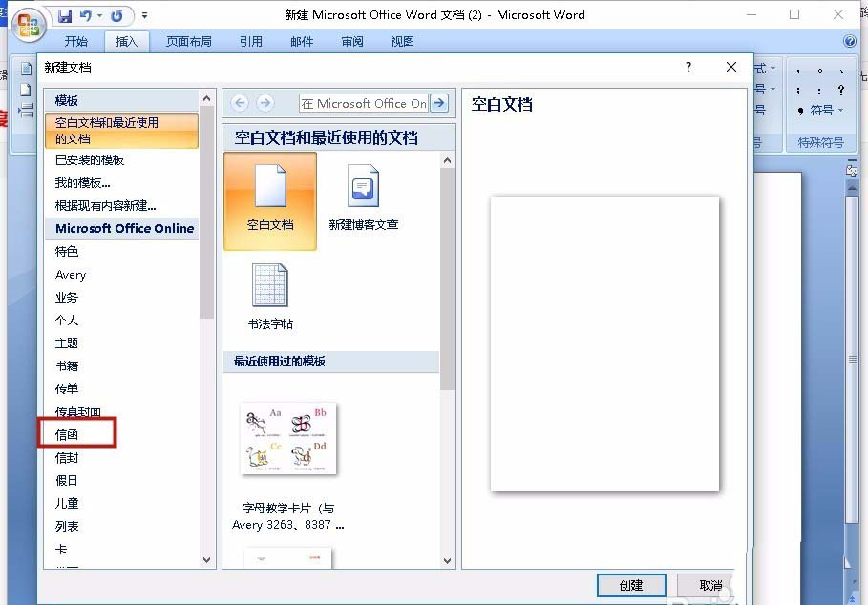The width and height of the screenshot is (868, 605).
Task: Select 业务 template category
Action: [67, 298]
